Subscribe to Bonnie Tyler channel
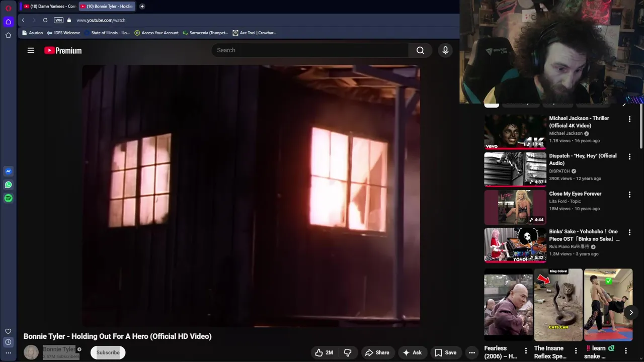 (x=108, y=352)
